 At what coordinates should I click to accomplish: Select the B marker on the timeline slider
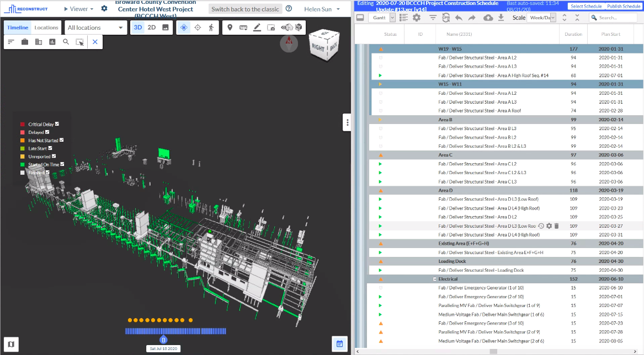(162, 340)
